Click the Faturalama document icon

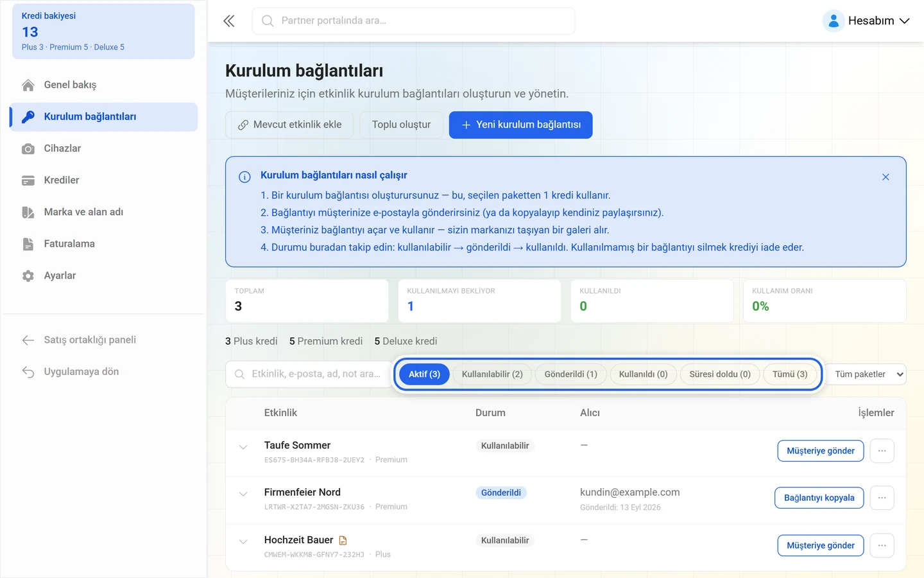(x=28, y=244)
